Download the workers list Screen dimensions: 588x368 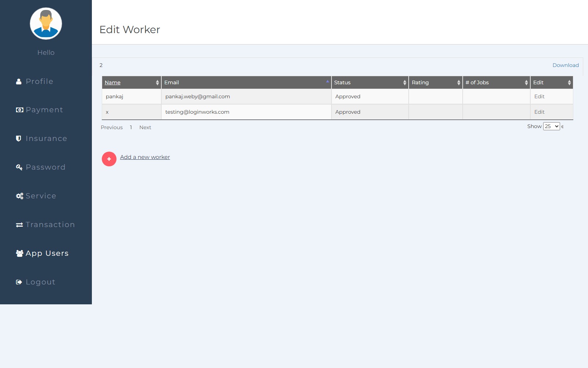pos(566,65)
